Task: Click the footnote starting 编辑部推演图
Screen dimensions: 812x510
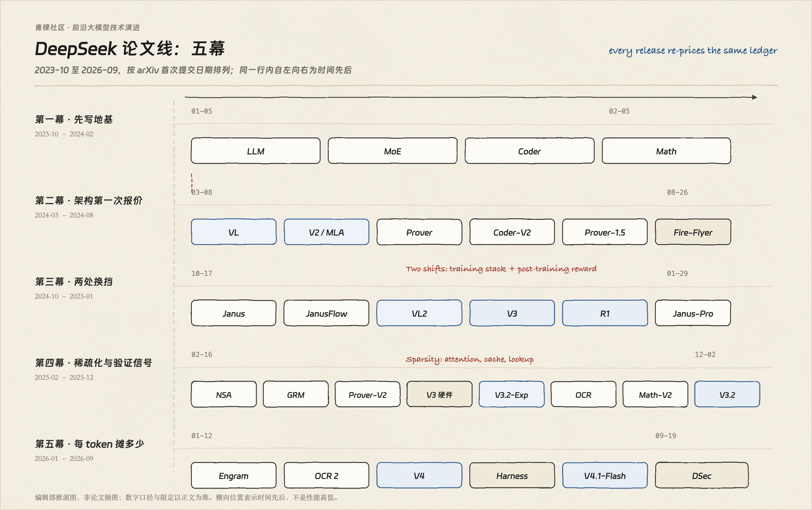Action: tap(187, 498)
